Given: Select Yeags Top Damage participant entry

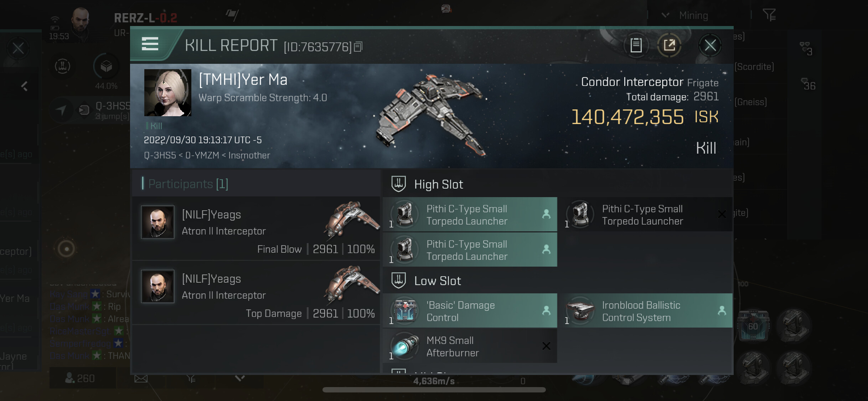Looking at the screenshot, I should 256,293.
